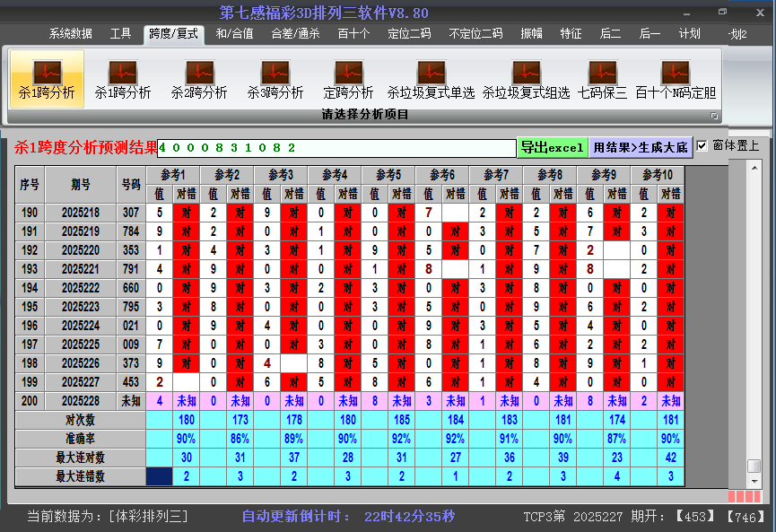Select row 200 with period 2025228

coord(81,401)
